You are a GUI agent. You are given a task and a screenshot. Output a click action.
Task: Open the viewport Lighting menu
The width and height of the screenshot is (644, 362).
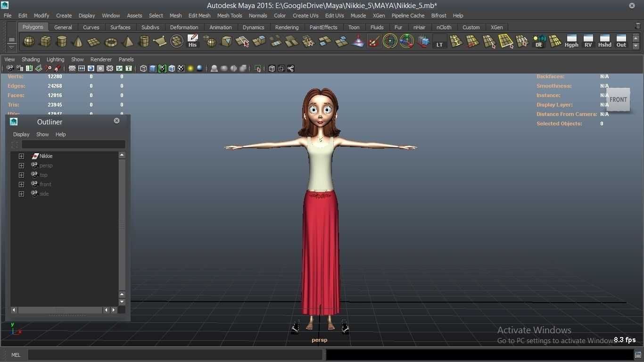(x=55, y=59)
